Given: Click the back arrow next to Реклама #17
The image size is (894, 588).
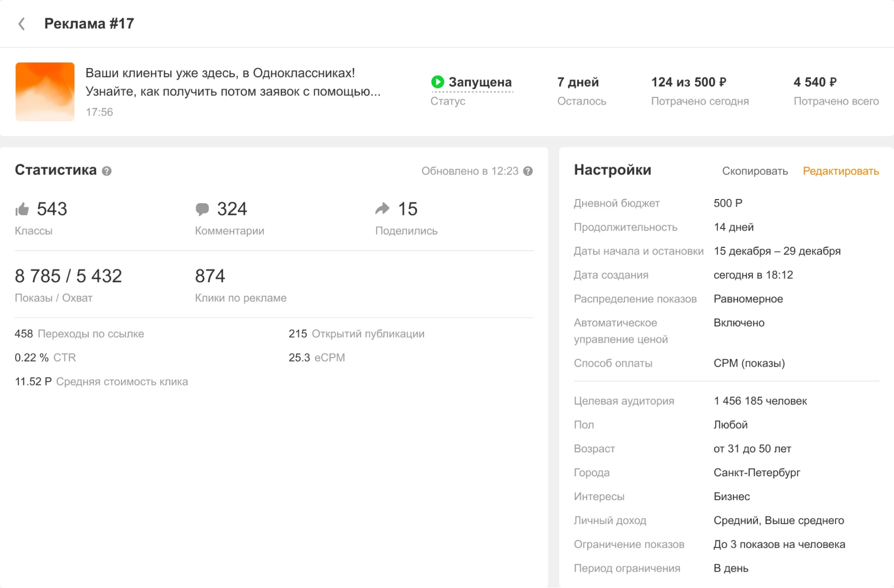Looking at the screenshot, I should 21,24.
